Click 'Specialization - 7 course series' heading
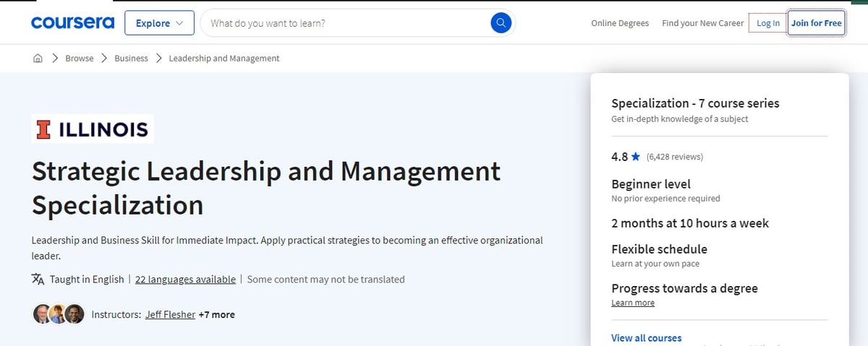 [695, 103]
